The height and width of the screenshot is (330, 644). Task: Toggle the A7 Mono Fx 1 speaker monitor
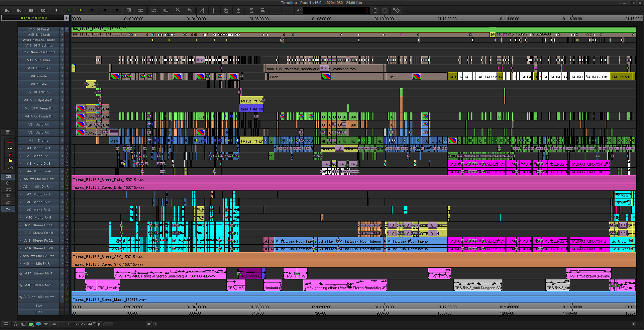coord(21,194)
